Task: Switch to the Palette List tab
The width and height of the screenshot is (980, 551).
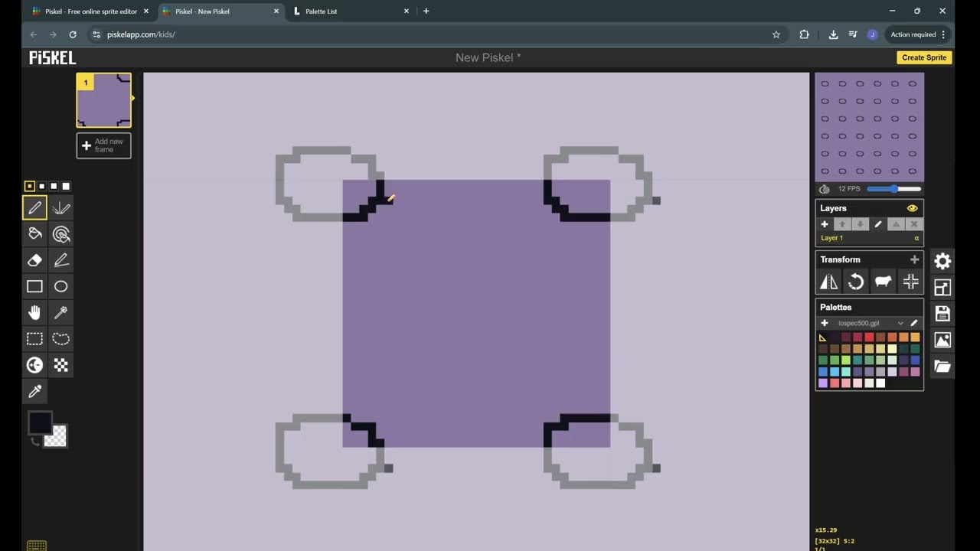Action: [351, 11]
